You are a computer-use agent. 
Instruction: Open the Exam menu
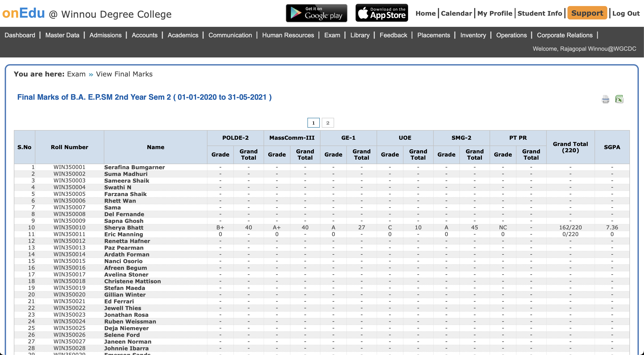332,35
